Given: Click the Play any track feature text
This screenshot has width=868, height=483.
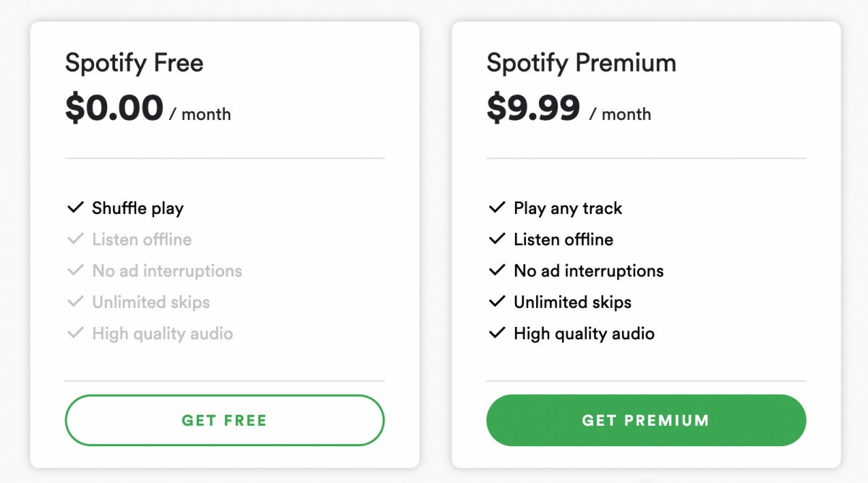Looking at the screenshot, I should (568, 209).
